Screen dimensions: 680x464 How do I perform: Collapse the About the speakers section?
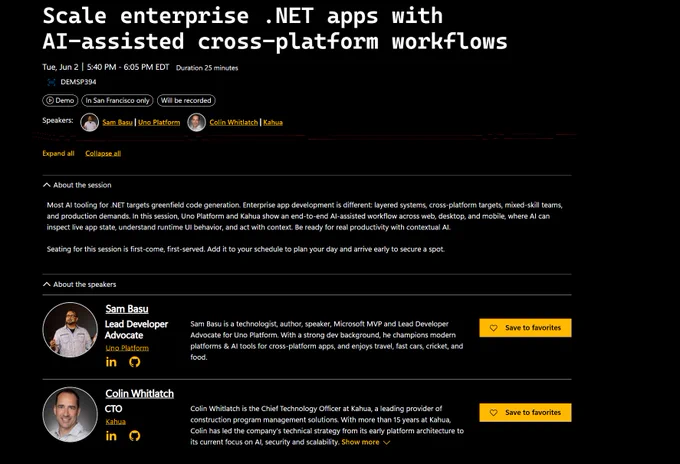(x=80, y=284)
